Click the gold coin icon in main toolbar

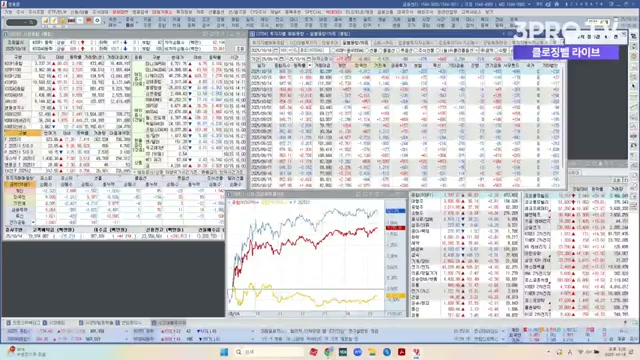[62, 21]
